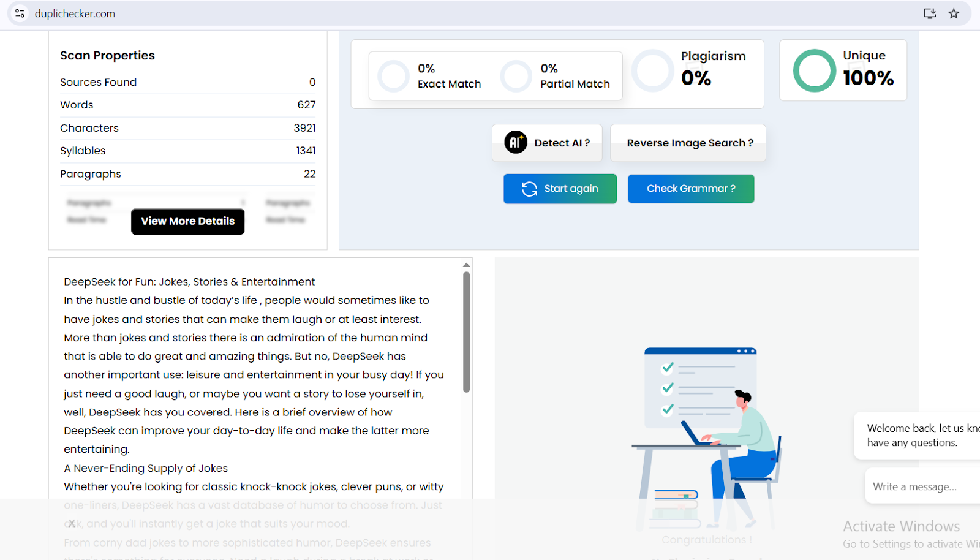Click 'A Never-Ending Supply of Jokes' heading
This screenshot has height=560, width=980.
pos(146,468)
